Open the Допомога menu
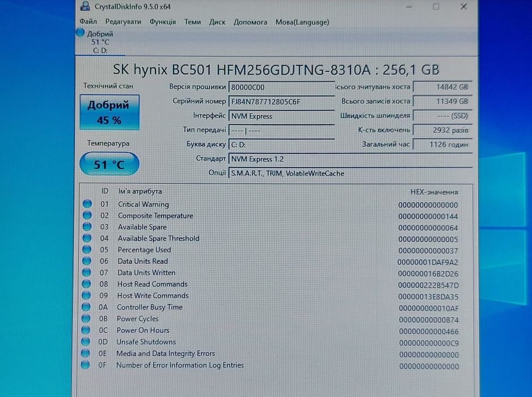 [x=250, y=22]
